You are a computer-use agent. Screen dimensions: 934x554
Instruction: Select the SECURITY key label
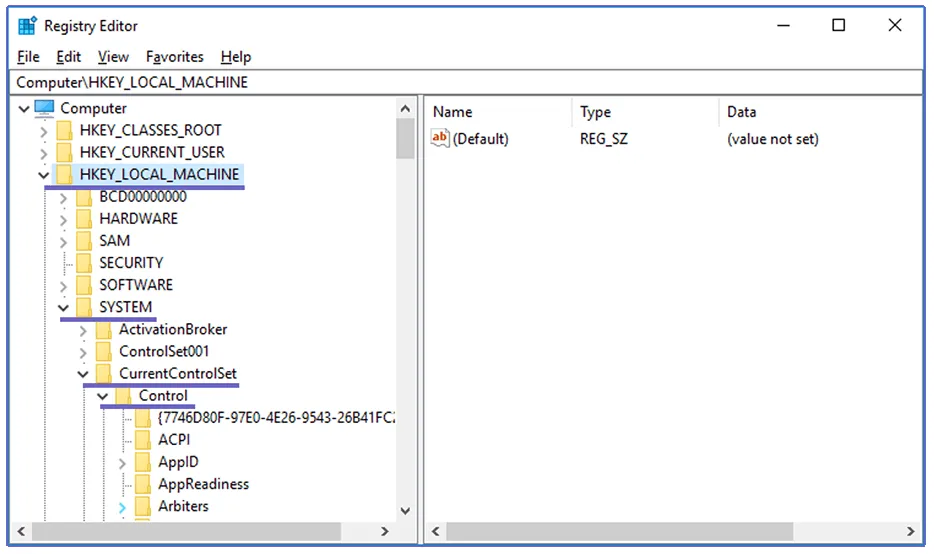(131, 263)
